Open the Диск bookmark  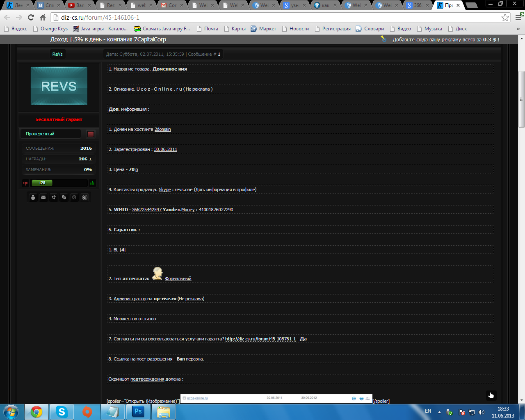457,29
